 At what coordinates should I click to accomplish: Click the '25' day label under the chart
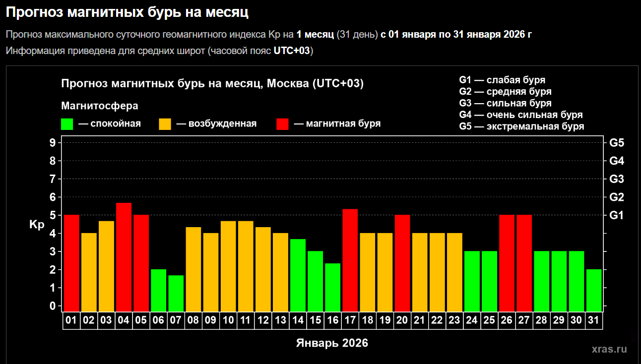[x=489, y=320]
